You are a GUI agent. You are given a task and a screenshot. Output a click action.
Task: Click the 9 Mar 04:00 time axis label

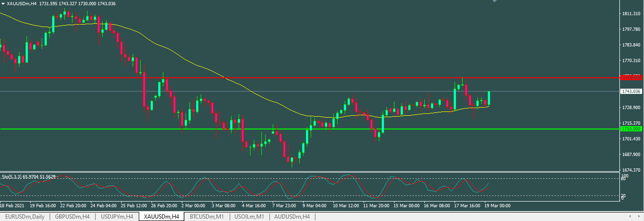click(314, 206)
